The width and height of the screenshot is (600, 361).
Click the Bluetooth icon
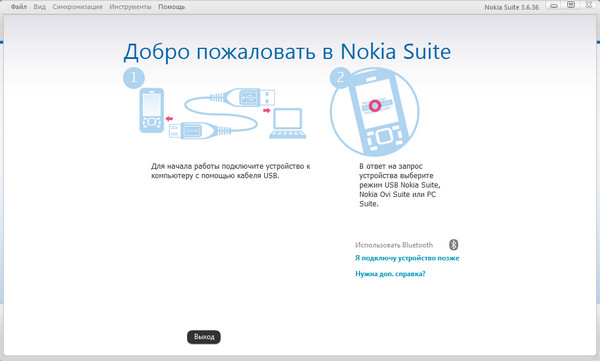[x=453, y=245]
